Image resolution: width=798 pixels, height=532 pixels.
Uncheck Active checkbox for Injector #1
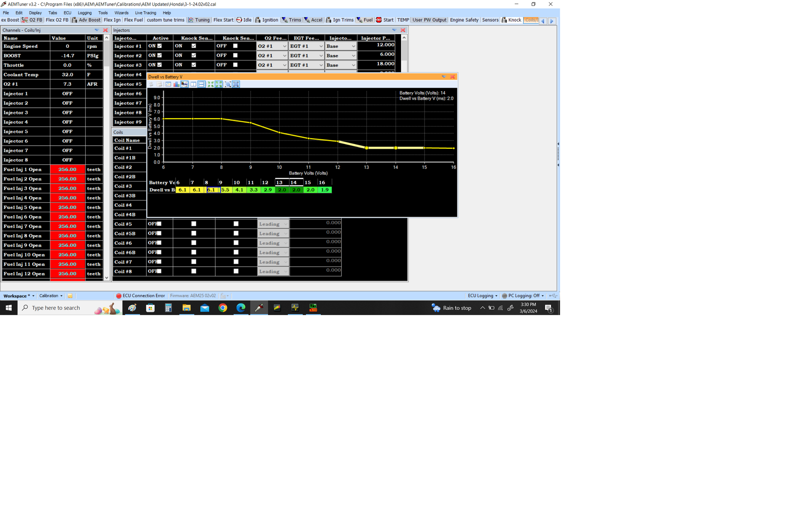click(x=160, y=46)
